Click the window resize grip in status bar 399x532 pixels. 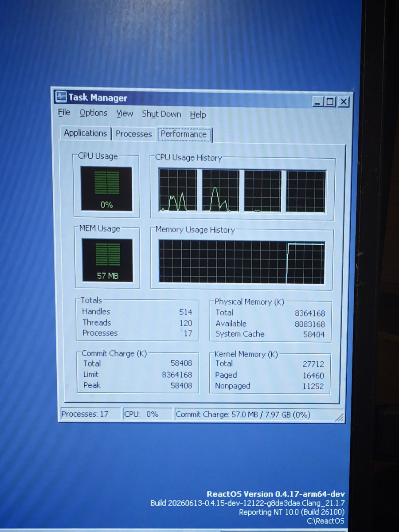pyautogui.click(x=339, y=417)
